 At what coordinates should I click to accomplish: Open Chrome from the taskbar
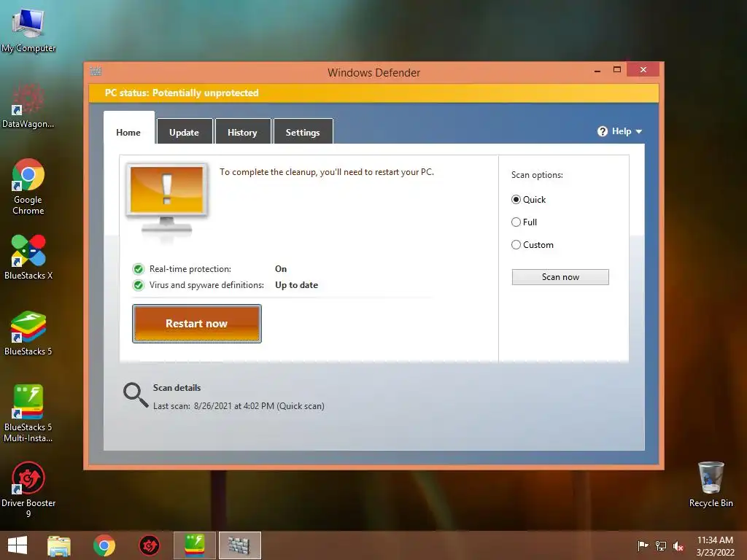coord(104,545)
